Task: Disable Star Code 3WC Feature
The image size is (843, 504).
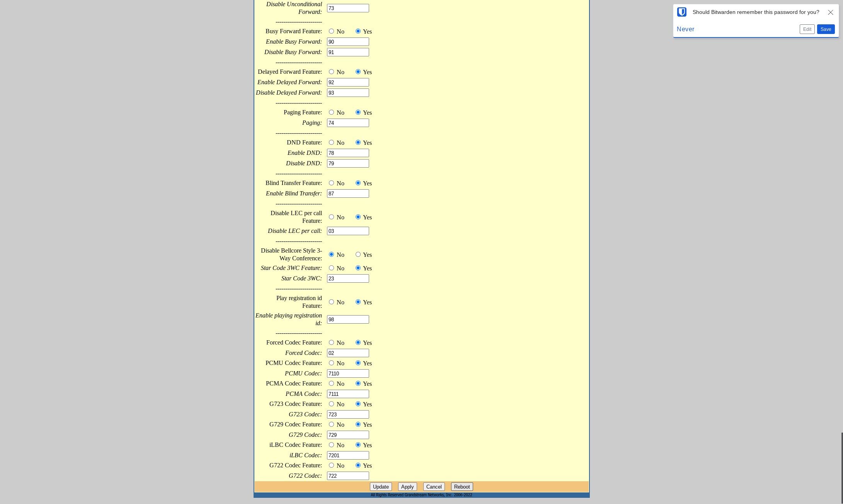Action: click(331, 268)
